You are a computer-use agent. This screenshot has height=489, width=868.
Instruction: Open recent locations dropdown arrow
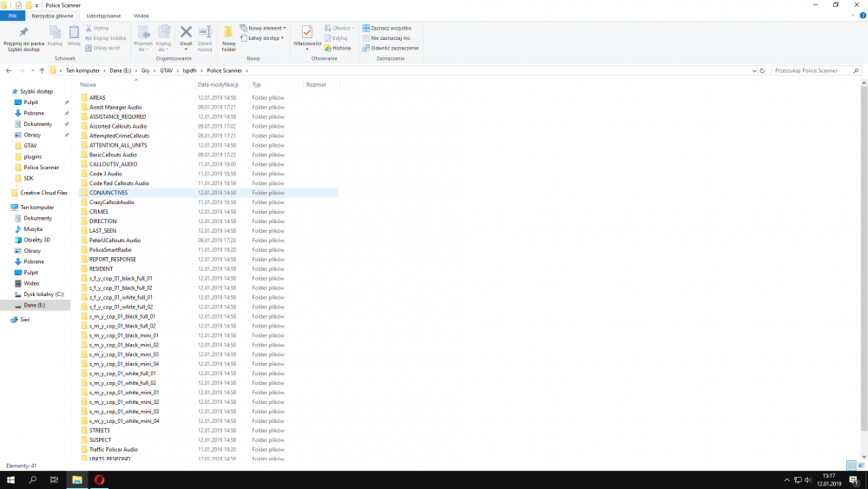coord(32,70)
